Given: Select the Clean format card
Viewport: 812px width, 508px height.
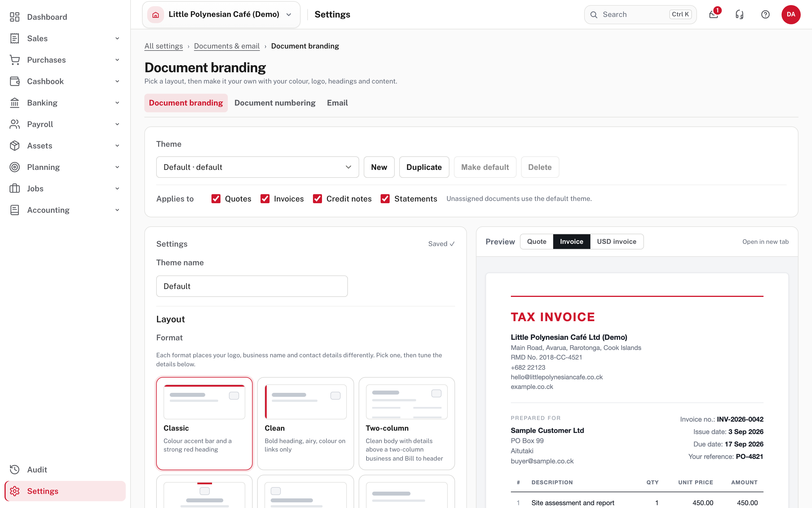Looking at the screenshot, I should point(305,423).
